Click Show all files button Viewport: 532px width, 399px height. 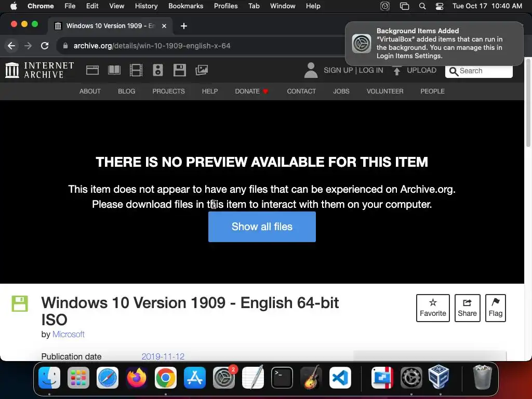tap(262, 227)
